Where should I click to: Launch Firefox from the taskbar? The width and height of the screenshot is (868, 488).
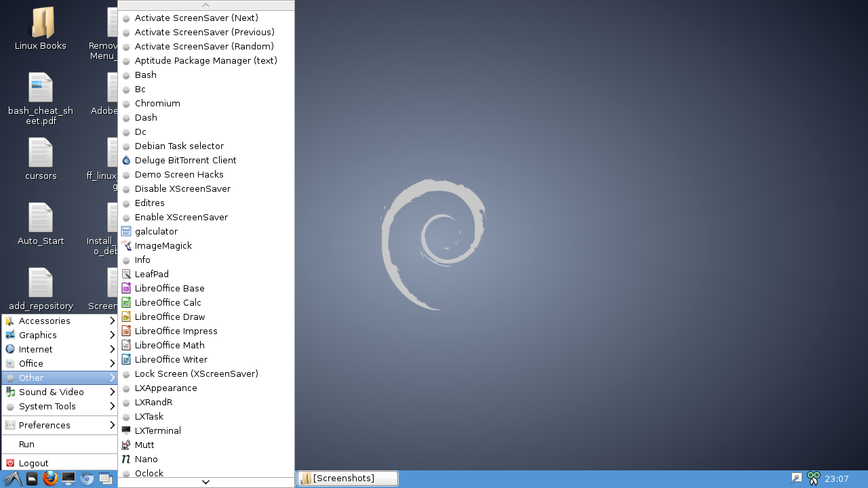pos(50,479)
